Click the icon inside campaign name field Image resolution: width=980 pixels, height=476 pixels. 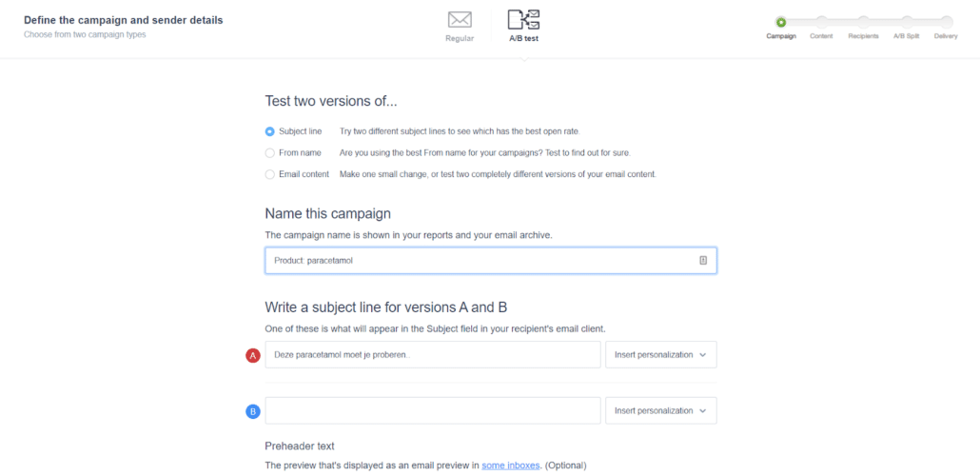click(x=703, y=261)
